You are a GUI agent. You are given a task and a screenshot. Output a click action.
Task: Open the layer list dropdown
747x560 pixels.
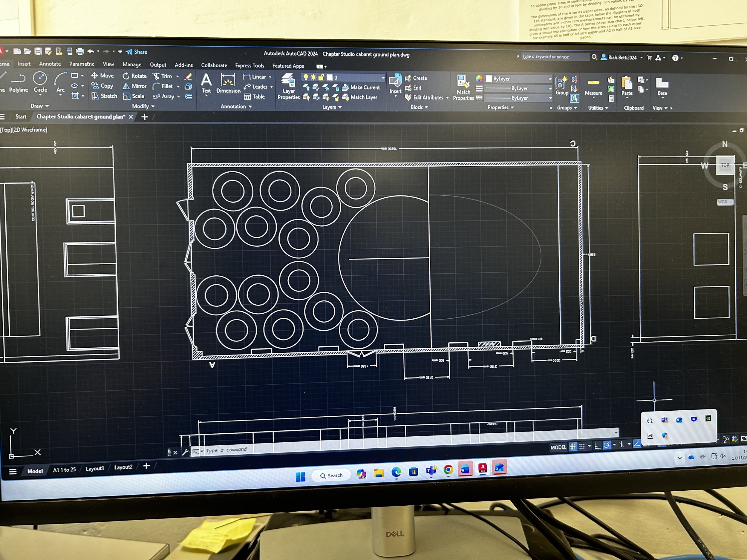pos(383,78)
